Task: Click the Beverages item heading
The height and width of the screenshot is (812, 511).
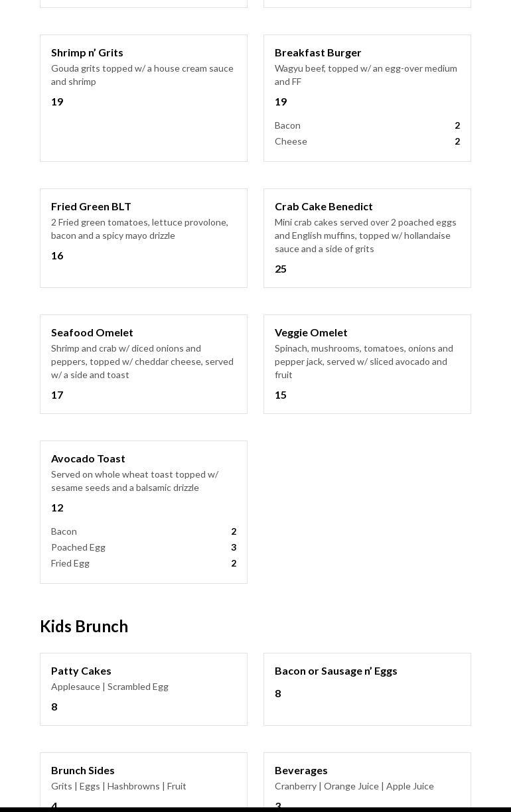Action: 301,770
